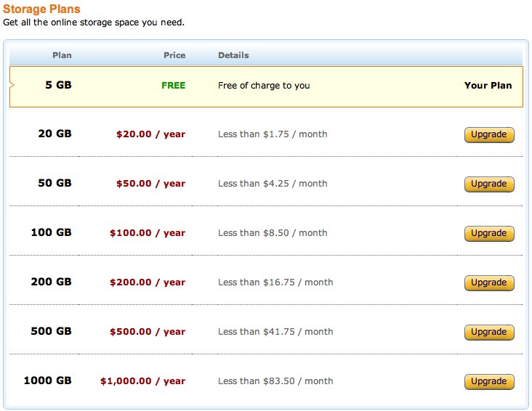This screenshot has width=532, height=411.
Task: Click 'Less than $16.75 / month' detail
Action: click(x=275, y=282)
